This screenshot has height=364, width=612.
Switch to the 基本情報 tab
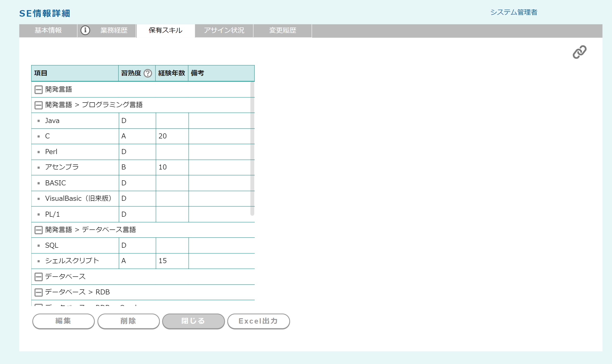pos(48,30)
